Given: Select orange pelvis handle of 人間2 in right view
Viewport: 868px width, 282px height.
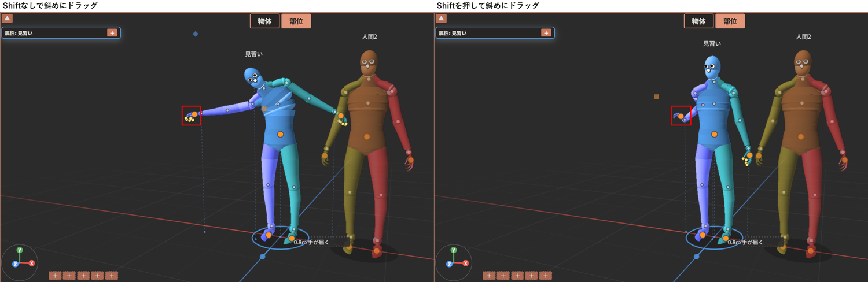Looking at the screenshot, I should (800, 136).
